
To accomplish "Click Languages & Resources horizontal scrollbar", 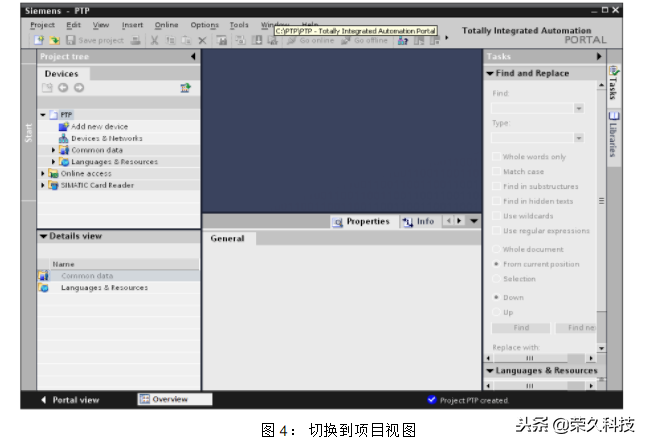I will pos(541,386).
